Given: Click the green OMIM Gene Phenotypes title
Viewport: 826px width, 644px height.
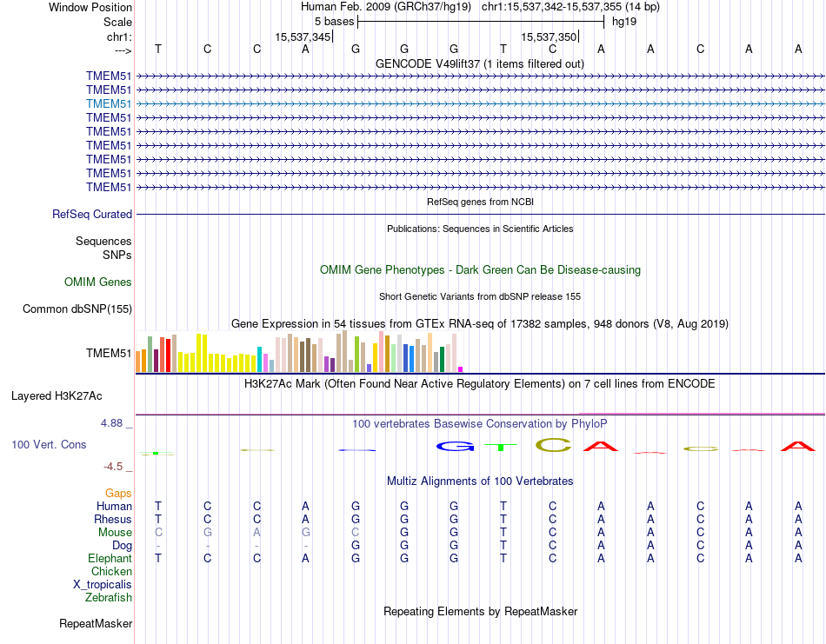Looking at the screenshot, I should 480,270.
